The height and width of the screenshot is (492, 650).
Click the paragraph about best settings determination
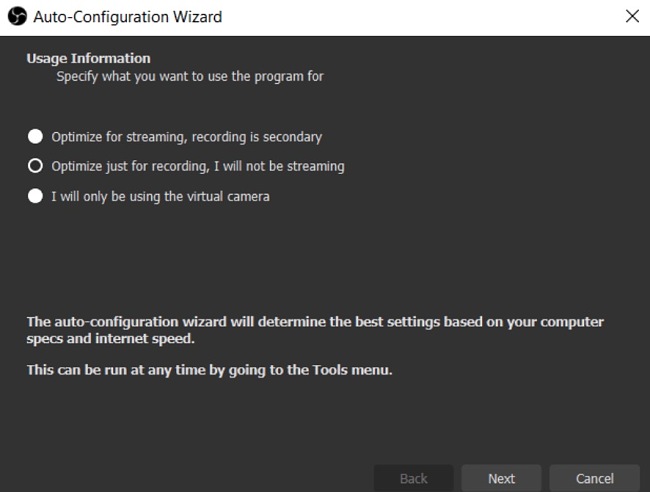315,330
